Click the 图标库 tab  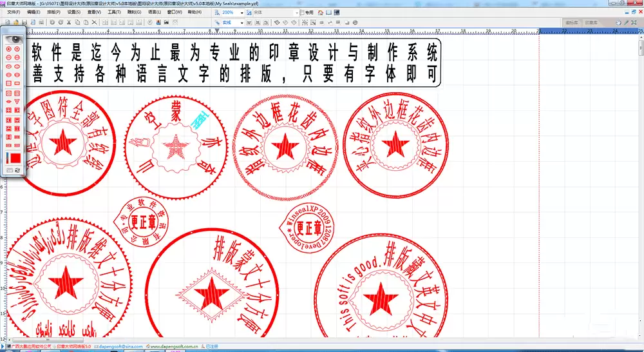[572, 23]
